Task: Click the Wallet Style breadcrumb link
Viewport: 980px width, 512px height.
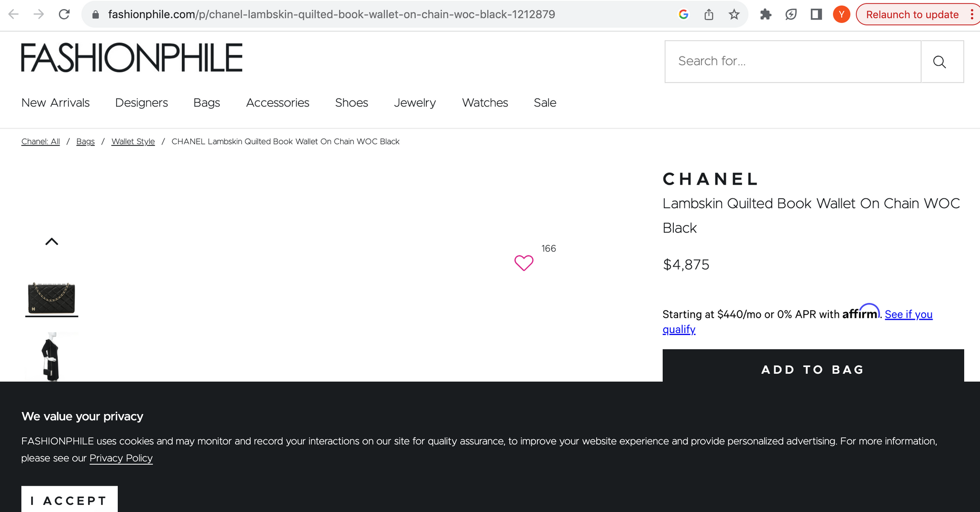Action: coord(133,142)
